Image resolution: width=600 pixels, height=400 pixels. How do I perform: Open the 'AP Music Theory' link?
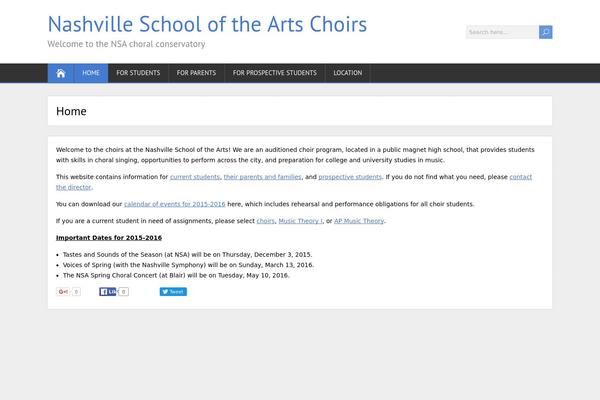359,221
